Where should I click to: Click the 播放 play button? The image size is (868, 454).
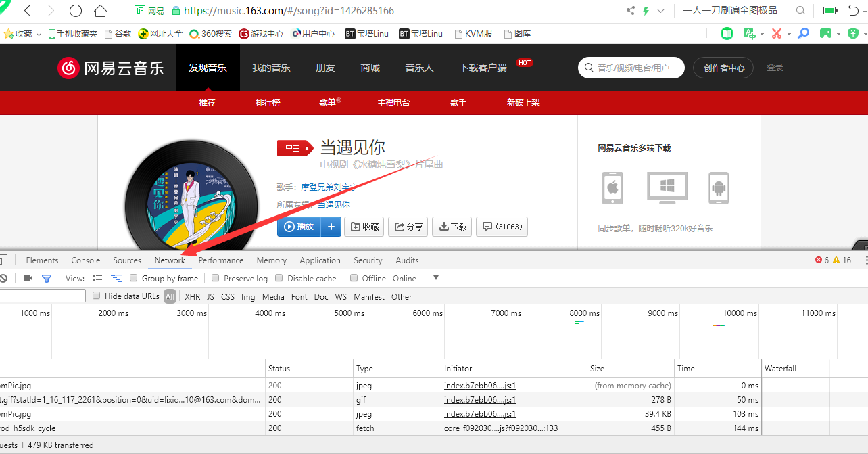click(x=298, y=227)
